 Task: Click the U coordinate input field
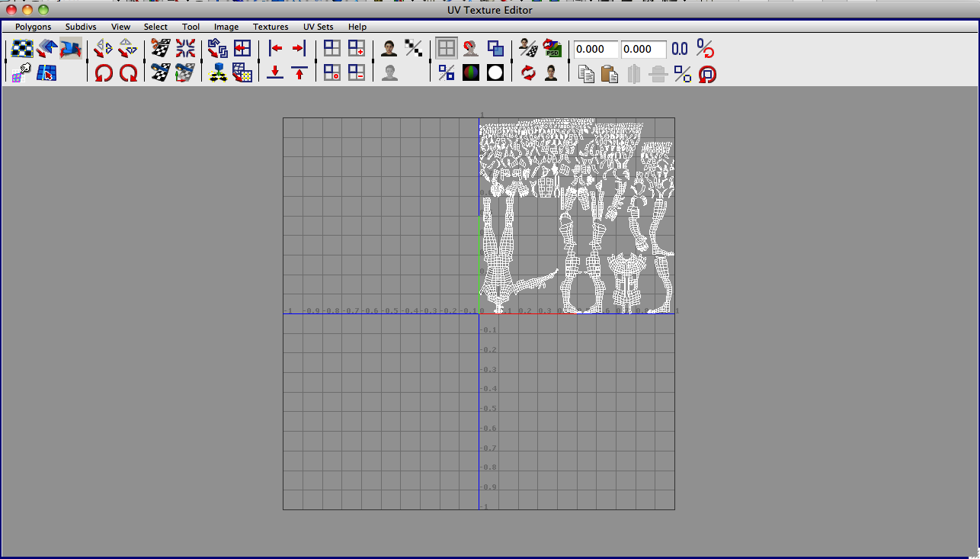tap(594, 49)
